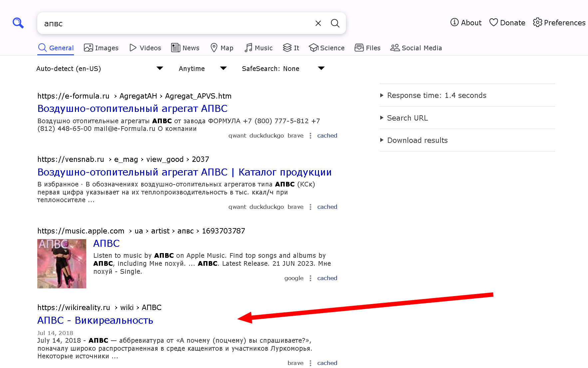Expand the Download results section
Screen dimensions: 588x368
pyautogui.click(x=417, y=141)
